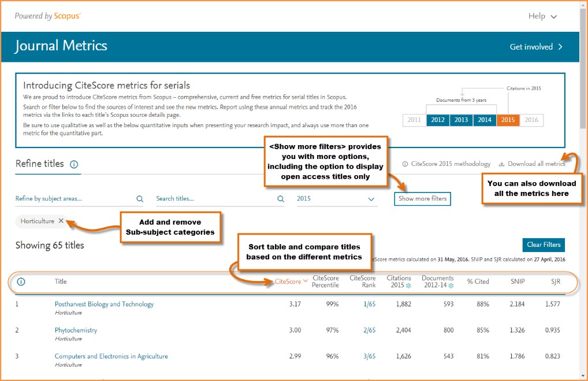Viewport: 588px width, 381px height.
Task: Click the 2,404 citations value
Action: [x=404, y=330]
